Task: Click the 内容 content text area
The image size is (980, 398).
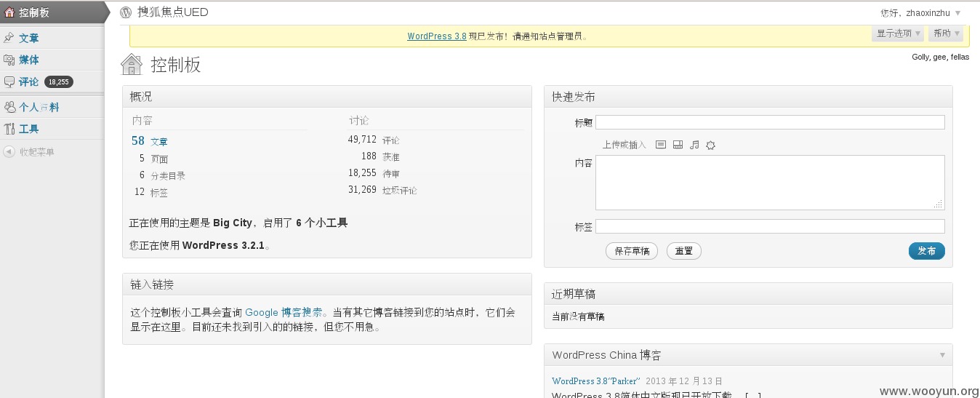Action: point(770,183)
